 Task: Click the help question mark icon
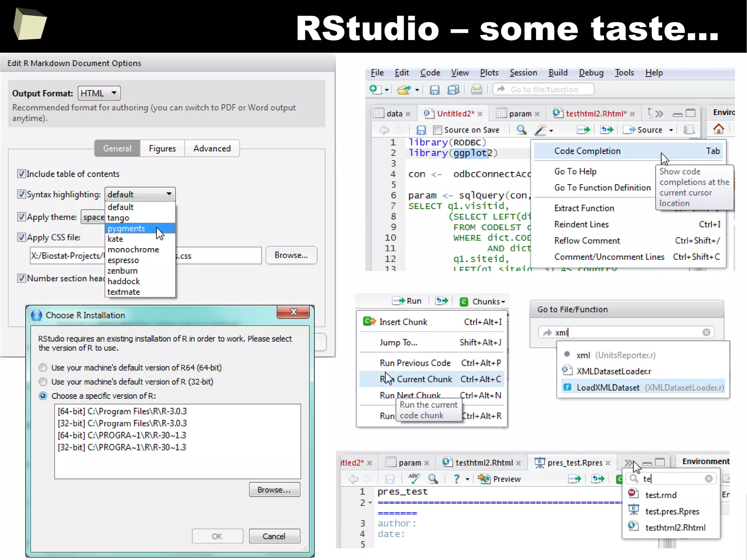tap(456, 479)
